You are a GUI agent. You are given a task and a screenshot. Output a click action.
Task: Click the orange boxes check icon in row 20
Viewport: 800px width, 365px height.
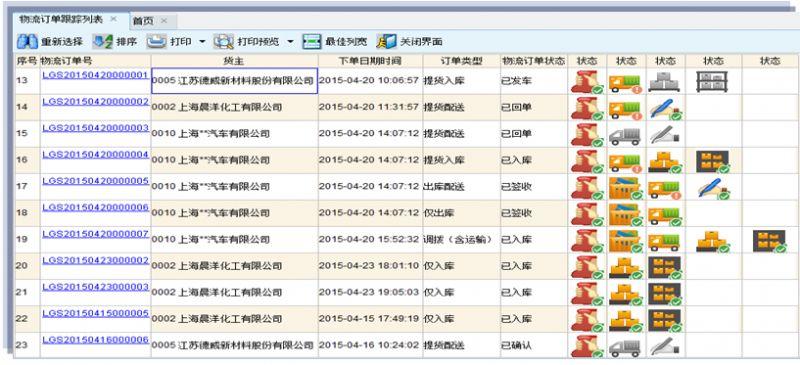[x=626, y=269]
